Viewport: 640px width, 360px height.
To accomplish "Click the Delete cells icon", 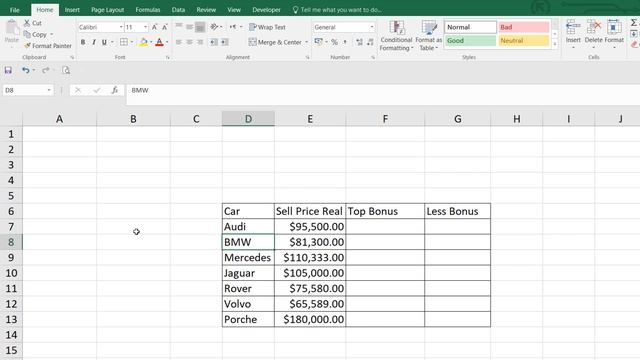I will pos(593,27).
